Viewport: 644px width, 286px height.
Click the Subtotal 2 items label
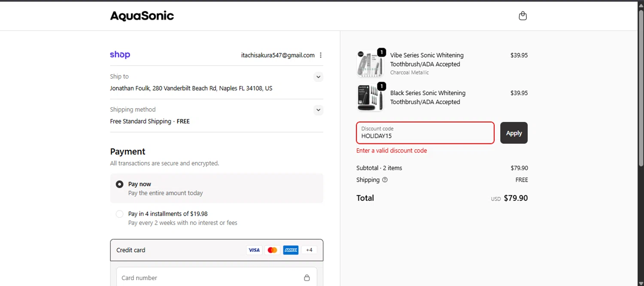pos(379,168)
